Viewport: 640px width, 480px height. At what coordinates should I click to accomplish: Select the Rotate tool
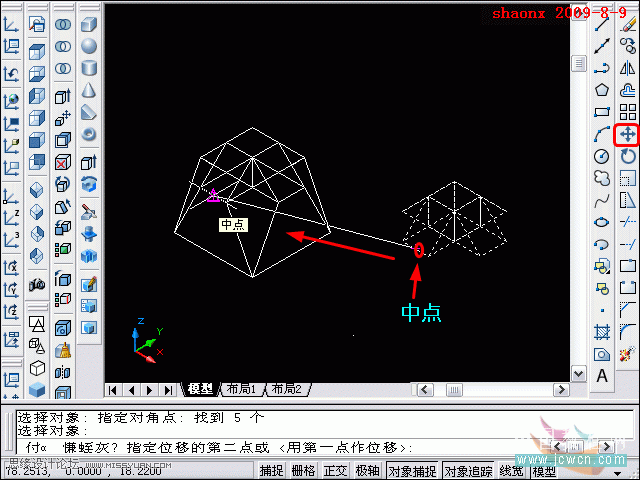[x=628, y=156]
